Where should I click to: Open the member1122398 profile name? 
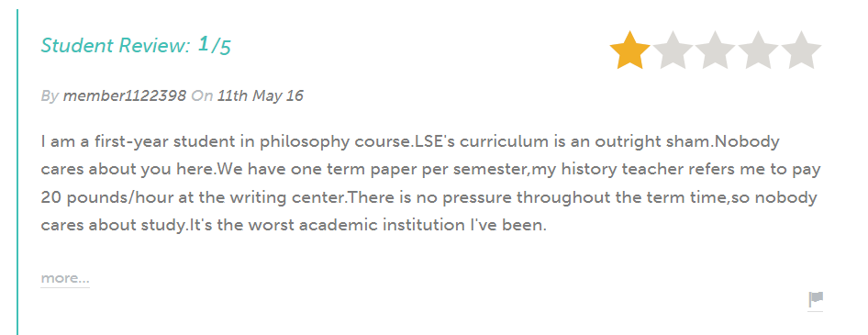125,95
